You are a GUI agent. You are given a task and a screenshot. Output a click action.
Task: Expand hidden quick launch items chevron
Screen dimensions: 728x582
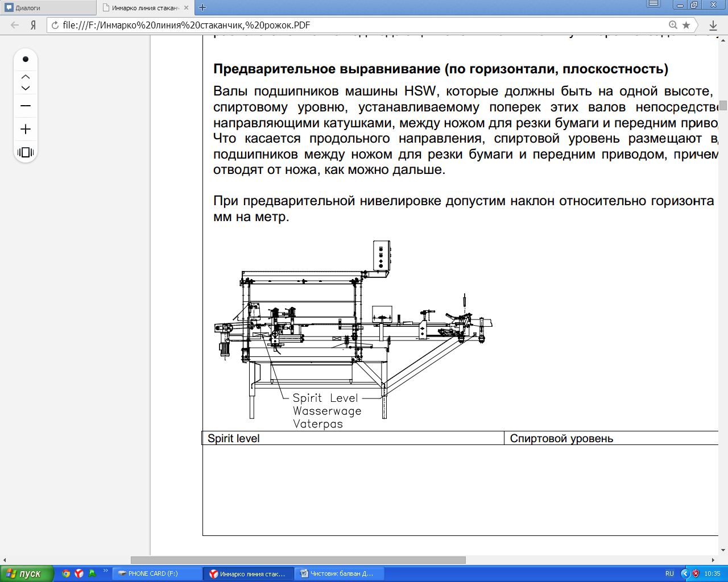[x=105, y=570]
